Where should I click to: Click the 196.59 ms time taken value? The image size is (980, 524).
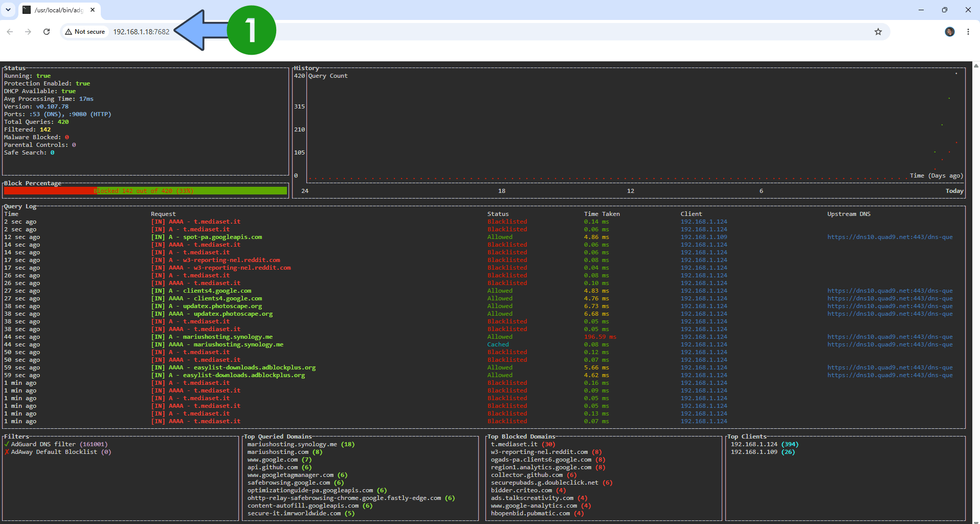[x=600, y=337]
